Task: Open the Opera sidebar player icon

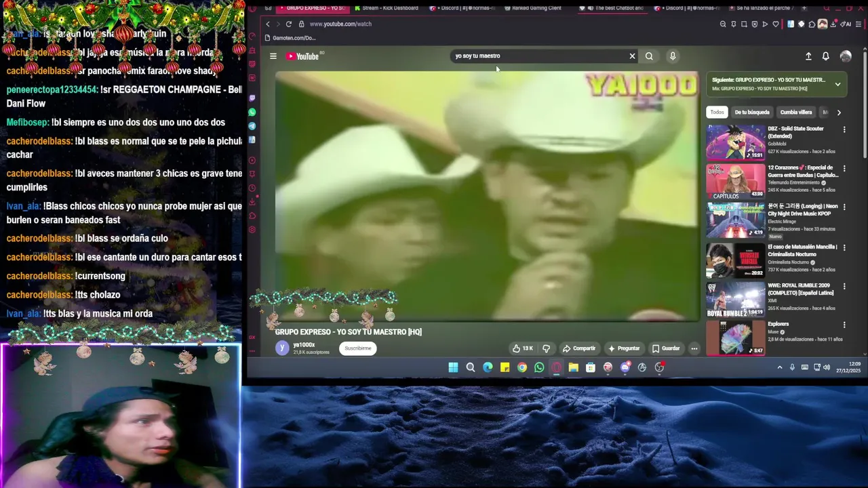Action: [252, 161]
